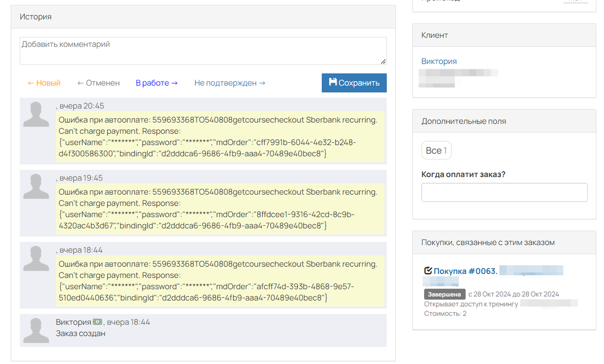This screenshot has height=364, width=604.
Task: Click the ', вчера 20:45' timestamp
Action: 80,106
